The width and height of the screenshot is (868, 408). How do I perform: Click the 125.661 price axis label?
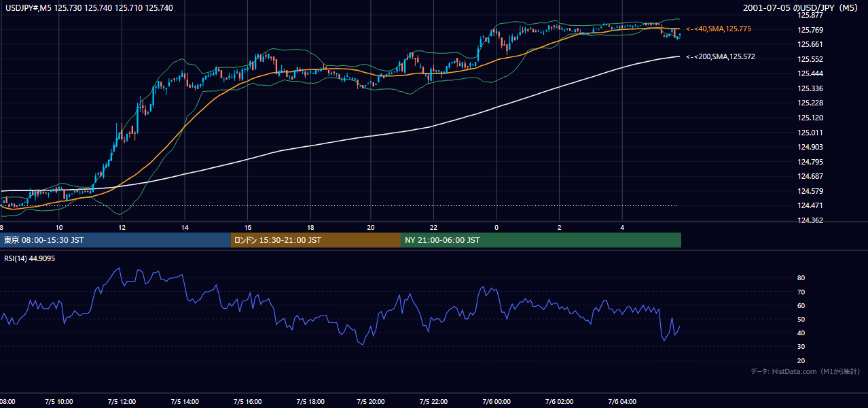[810, 45]
